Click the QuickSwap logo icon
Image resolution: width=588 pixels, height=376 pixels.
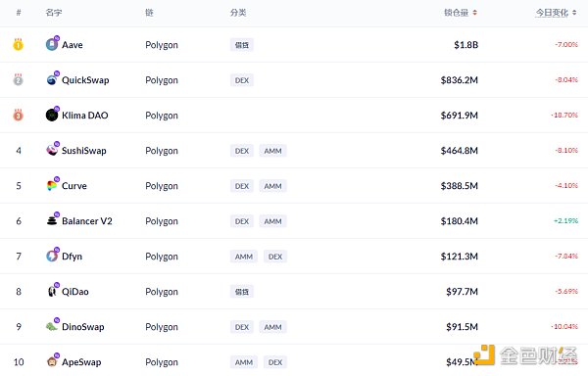click(x=52, y=79)
